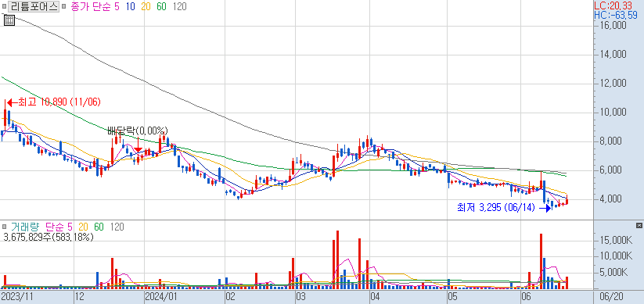Select the blue 10-day moving average label
This screenshot has width=644, height=304.
[131, 6]
